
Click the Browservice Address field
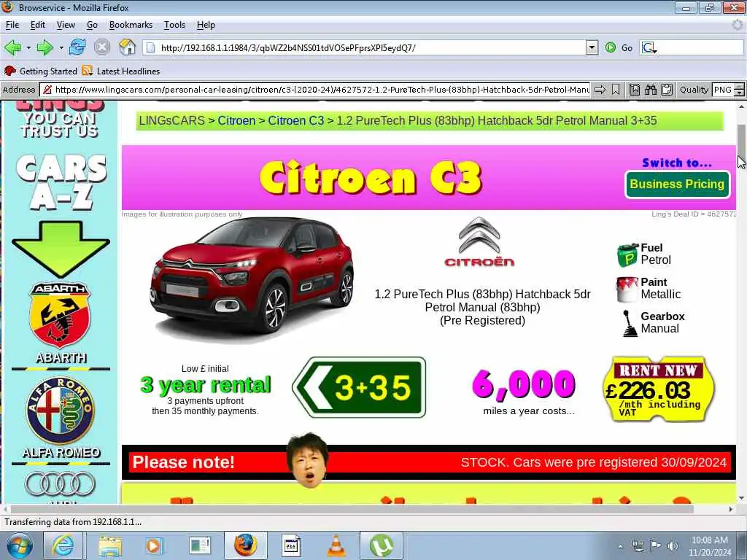[x=315, y=90]
